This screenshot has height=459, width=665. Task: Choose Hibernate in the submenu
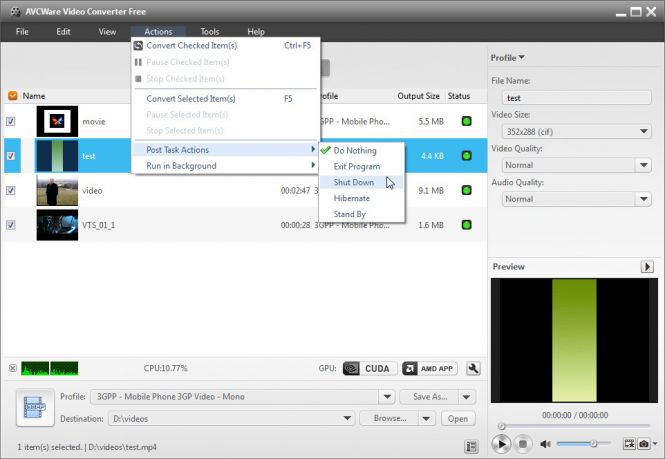[x=352, y=198]
